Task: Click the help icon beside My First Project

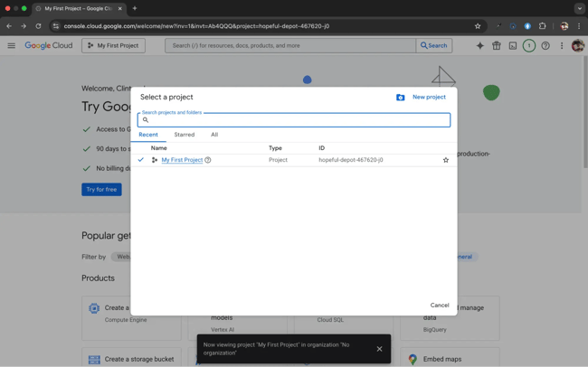Action: pyautogui.click(x=208, y=160)
